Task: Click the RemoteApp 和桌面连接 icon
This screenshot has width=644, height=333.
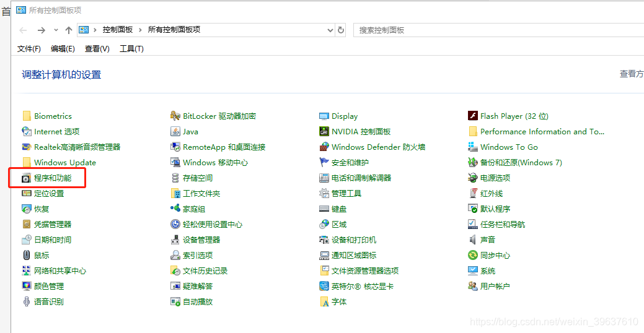Action: coord(175,147)
